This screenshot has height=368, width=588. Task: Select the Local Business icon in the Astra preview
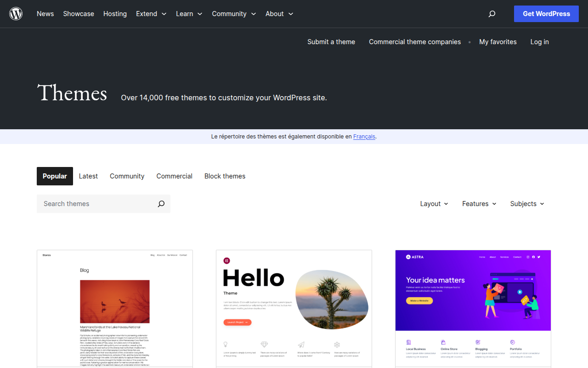click(408, 343)
